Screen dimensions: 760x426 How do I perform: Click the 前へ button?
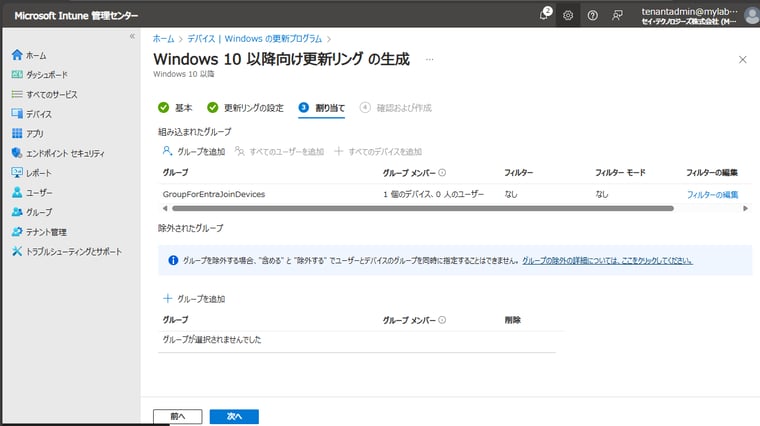click(x=178, y=416)
